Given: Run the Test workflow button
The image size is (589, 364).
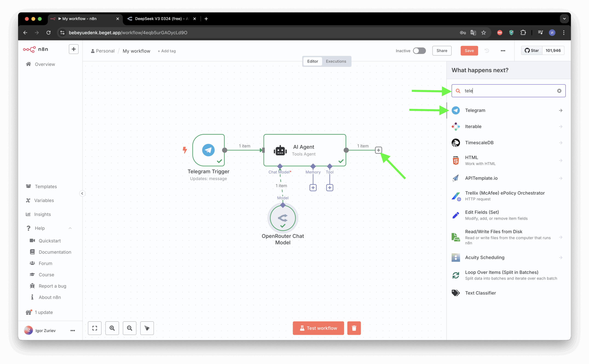Looking at the screenshot, I should point(318,328).
